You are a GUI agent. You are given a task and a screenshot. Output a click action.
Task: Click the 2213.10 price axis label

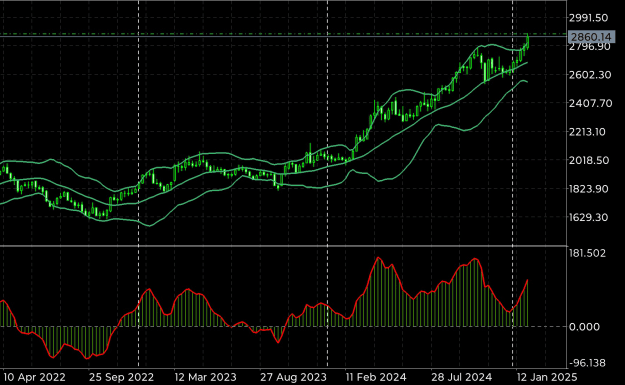(587, 132)
